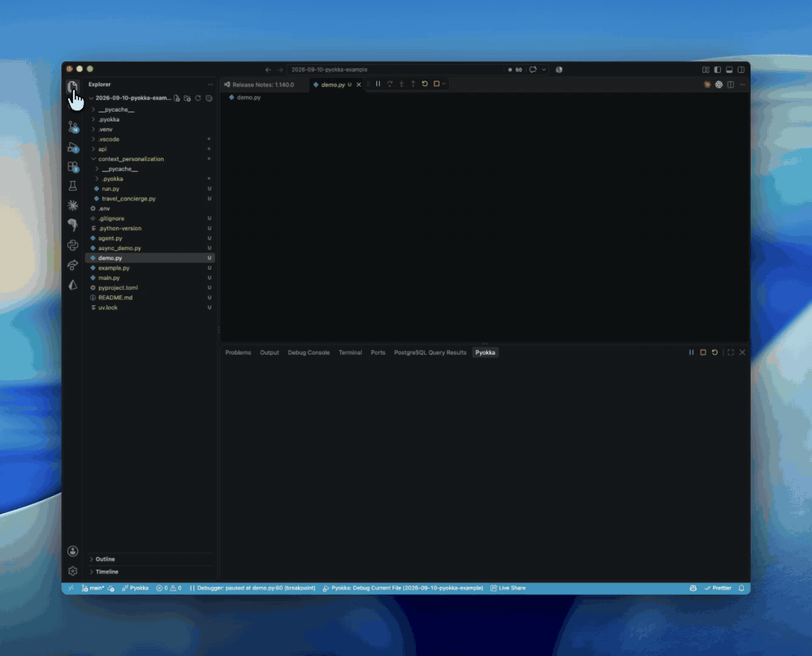Screen dimensions: 812x656
Task: Expand the api folder
Action: [x=150, y=149]
